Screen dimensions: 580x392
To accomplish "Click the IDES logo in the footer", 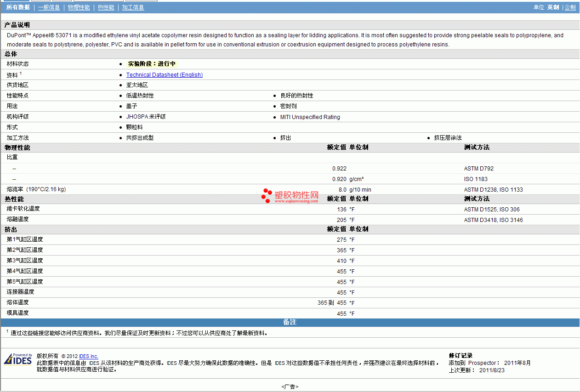I will [x=18, y=359].
